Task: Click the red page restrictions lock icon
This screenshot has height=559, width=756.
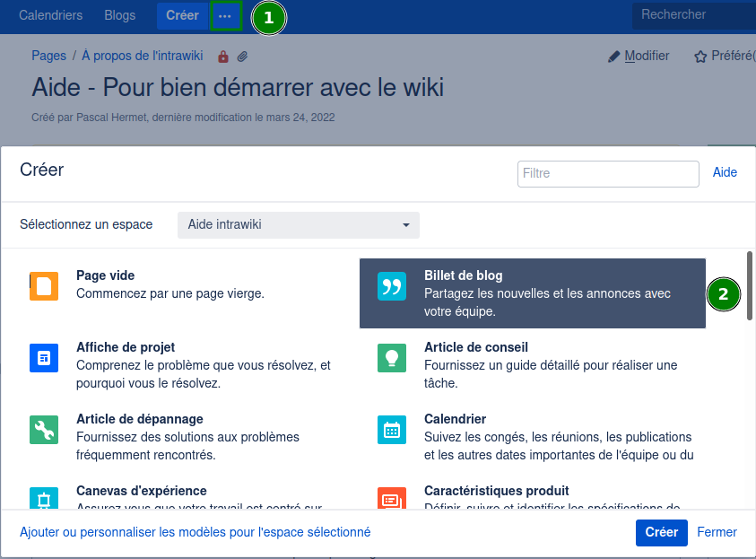Action: (x=222, y=57)
